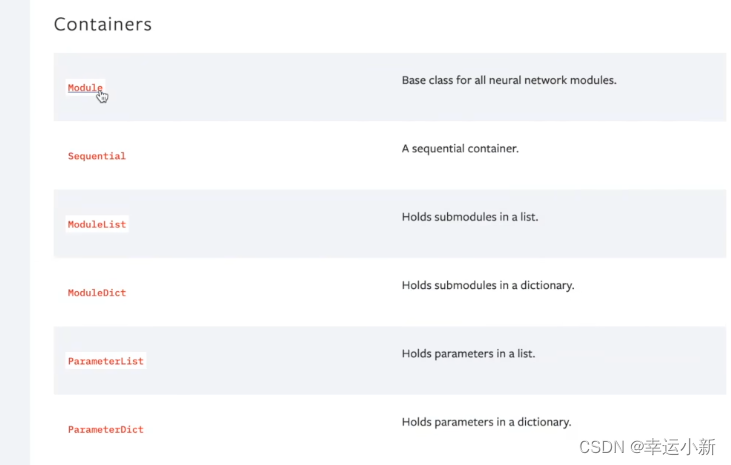Screen dimensions: 731x465
Task: Click 'Holds parameters in a dictionary.' text
Action: click(x=486, y=422)
